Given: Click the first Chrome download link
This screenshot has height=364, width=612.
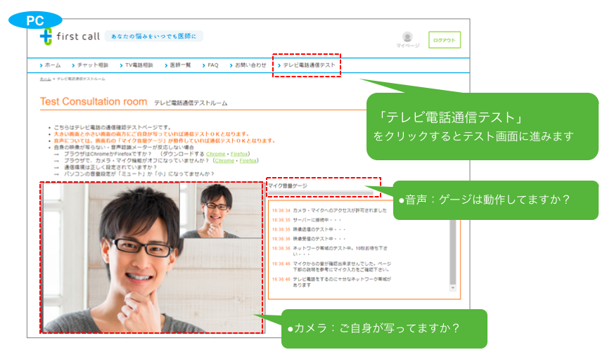Looking at the screenshot, I should pos(216,153).
